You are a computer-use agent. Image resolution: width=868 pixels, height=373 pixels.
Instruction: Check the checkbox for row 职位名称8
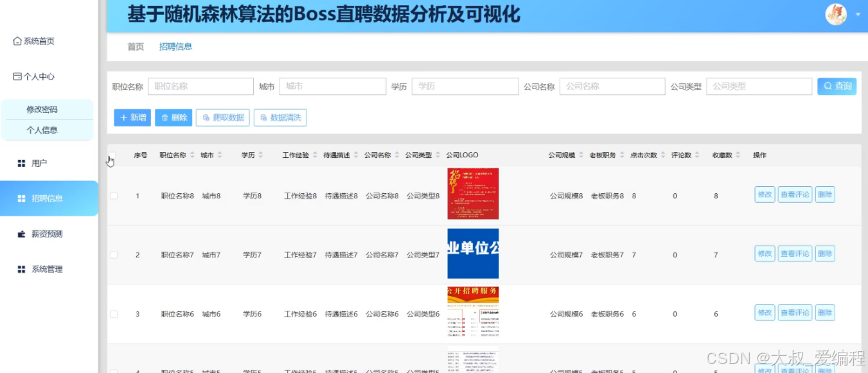[x=114, y=196]
